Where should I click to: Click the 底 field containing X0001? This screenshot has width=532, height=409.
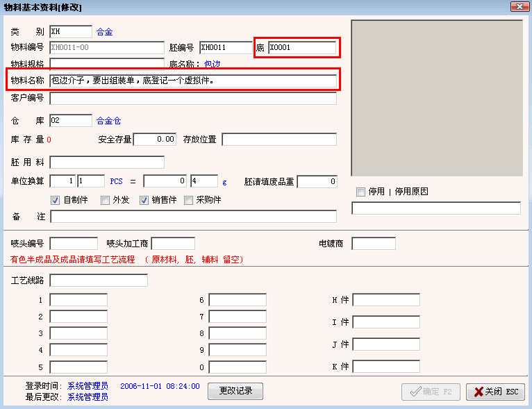302,47
